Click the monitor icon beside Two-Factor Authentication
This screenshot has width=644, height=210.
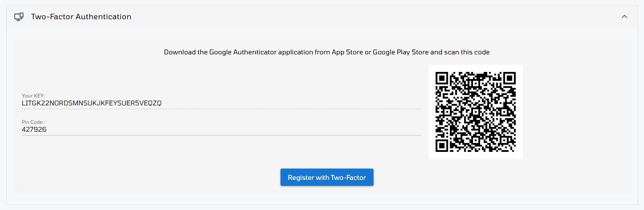(18, 17)
